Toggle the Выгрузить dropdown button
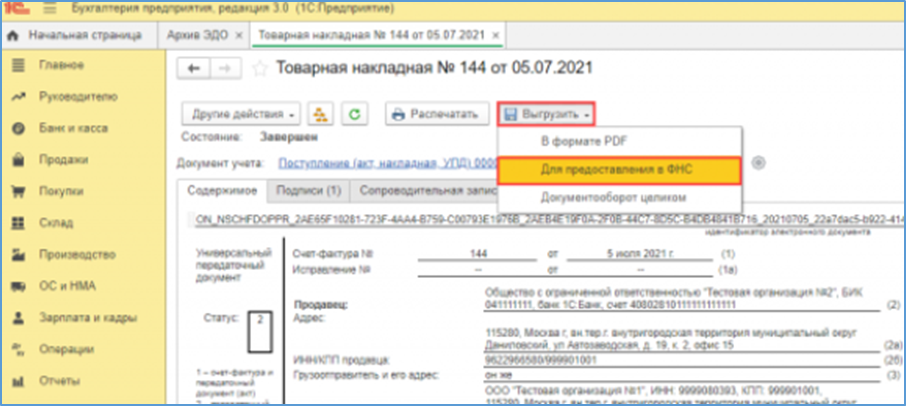 [x=546, y=114]
